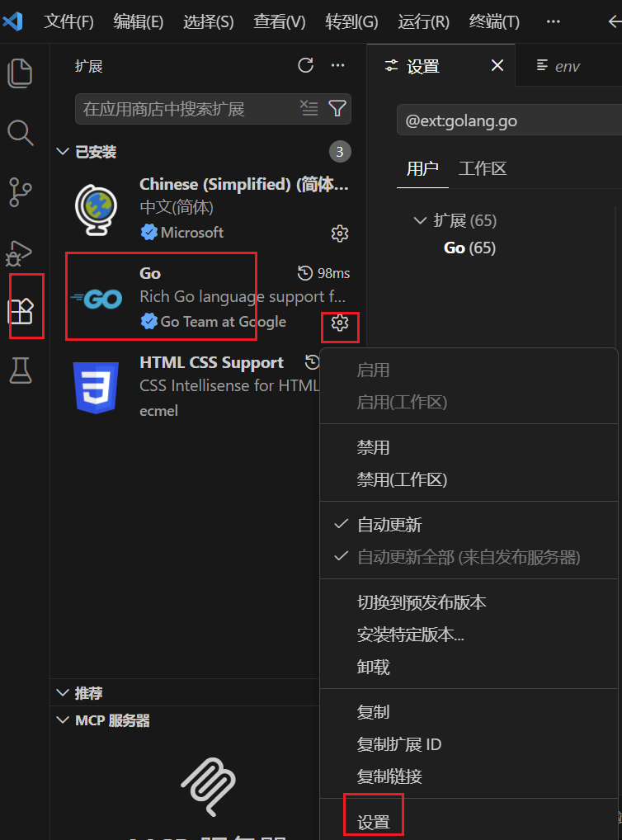
Task: Open manage gear for Chinese language pack
Action: [x=340, y=234]
